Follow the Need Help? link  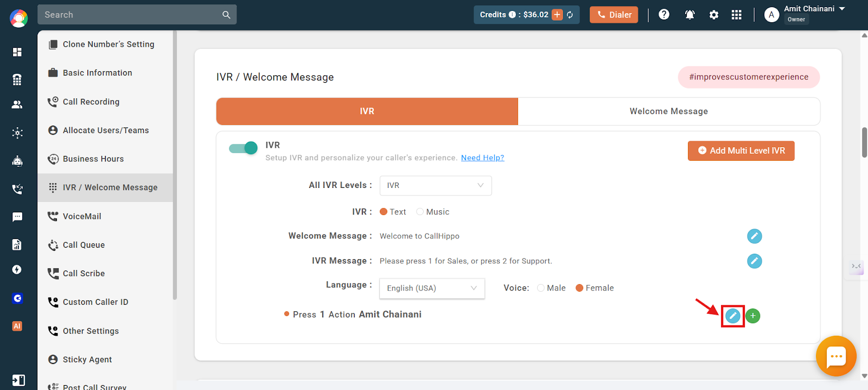click(483, 158)
